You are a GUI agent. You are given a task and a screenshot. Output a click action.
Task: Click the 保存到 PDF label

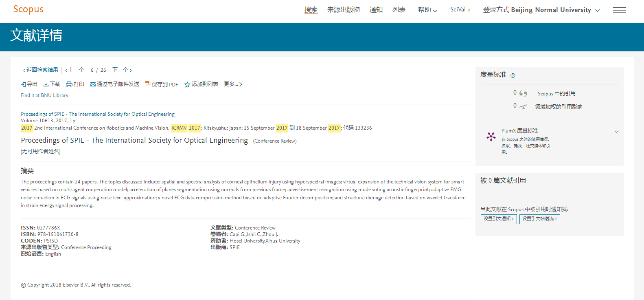(x=165, y=84)
